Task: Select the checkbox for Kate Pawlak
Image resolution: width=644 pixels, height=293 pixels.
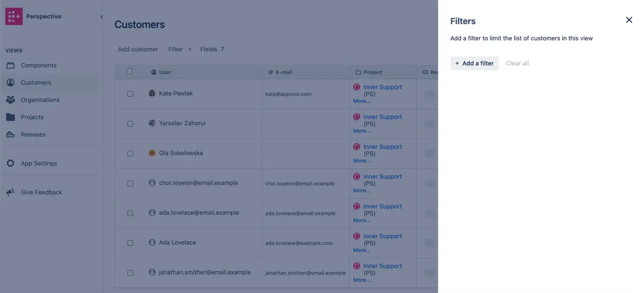Action: pos(130,94)
